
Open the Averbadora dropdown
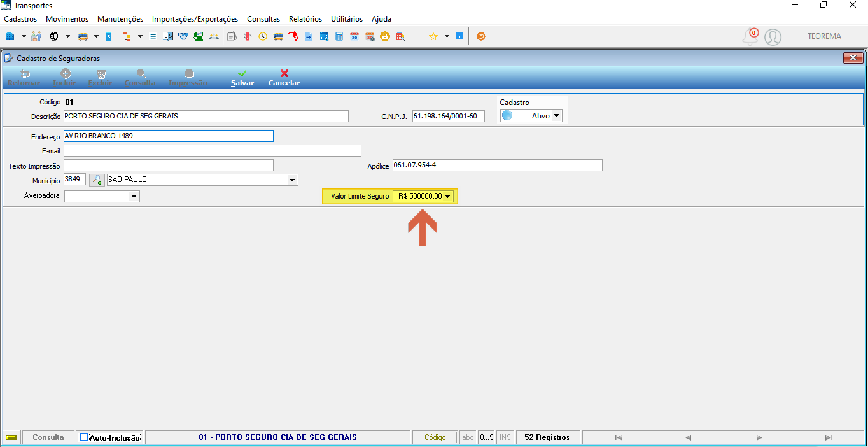tap(134, 197)
